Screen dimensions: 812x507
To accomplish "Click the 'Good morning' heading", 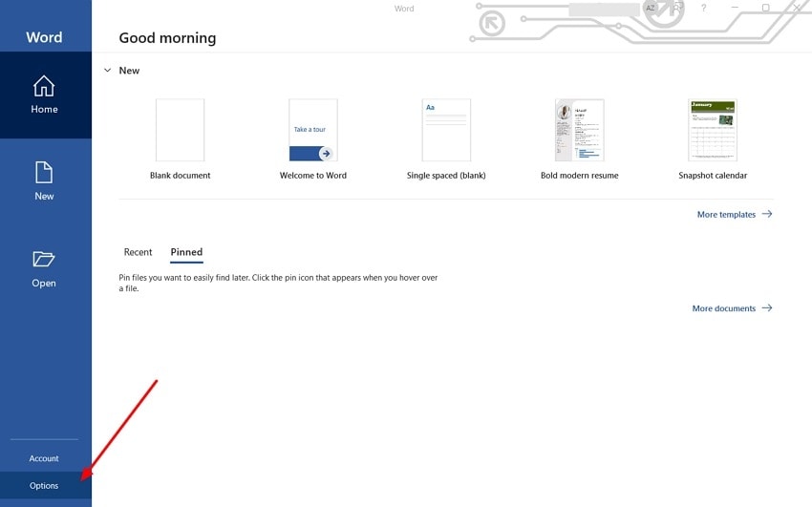I will (167, 38).
